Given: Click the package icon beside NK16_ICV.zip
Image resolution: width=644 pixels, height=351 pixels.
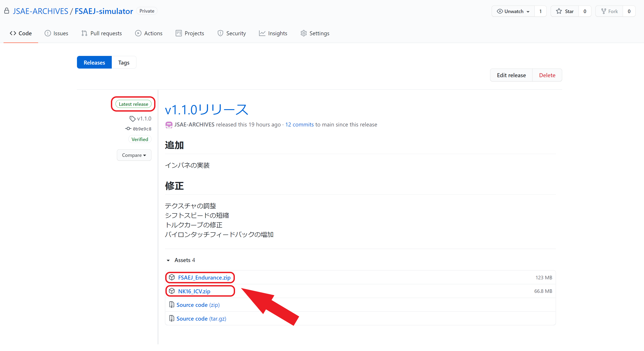Looking at the screenshot, I should tap(172, 291).
